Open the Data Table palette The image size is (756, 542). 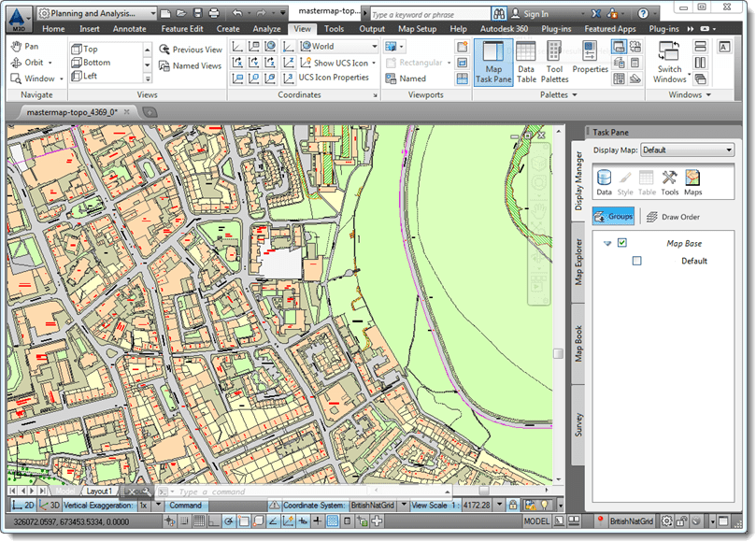coord(526,62)
